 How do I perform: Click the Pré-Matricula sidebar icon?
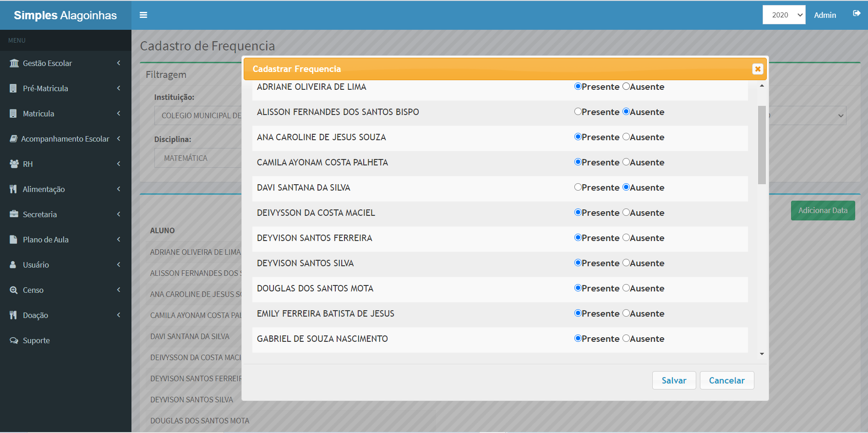point(13,88)
